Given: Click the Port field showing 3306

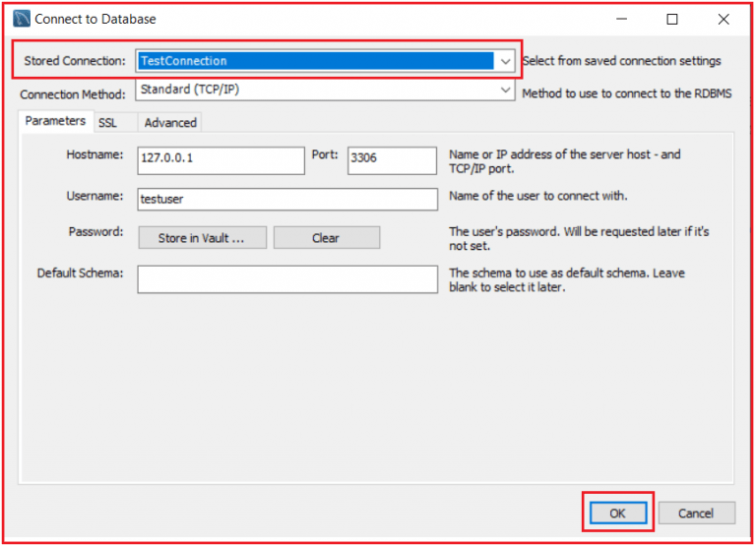Looking at the screenshot, I should click(x=392, y=160).
